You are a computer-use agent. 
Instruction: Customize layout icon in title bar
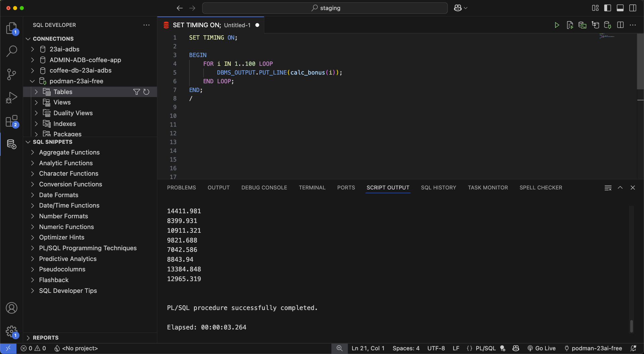(595, 8)
